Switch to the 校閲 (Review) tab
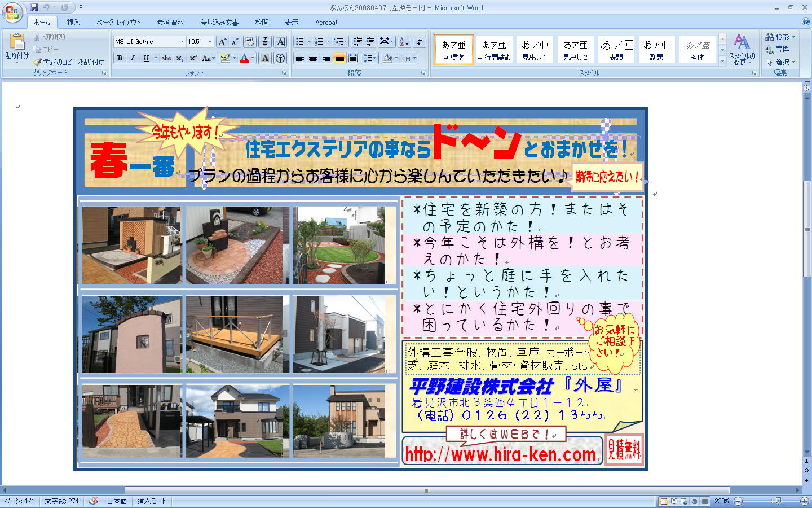Viewport: 812px width, 508px height. tap(262, 23)
